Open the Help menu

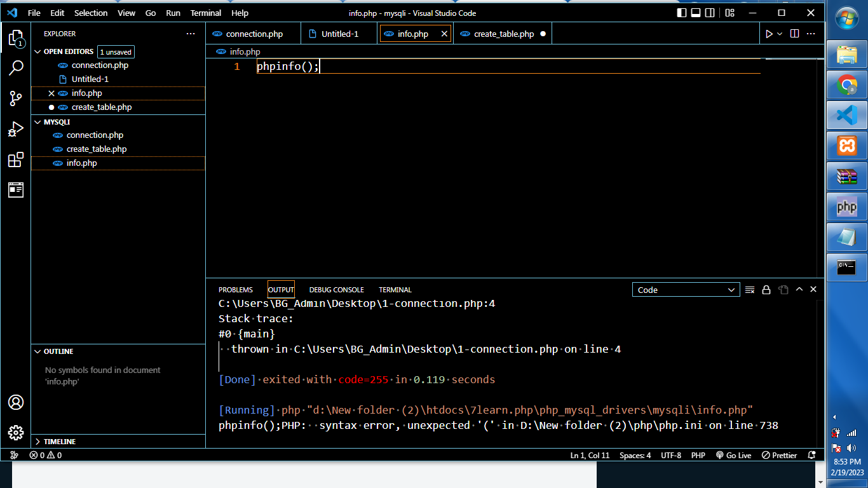(240, 13)
